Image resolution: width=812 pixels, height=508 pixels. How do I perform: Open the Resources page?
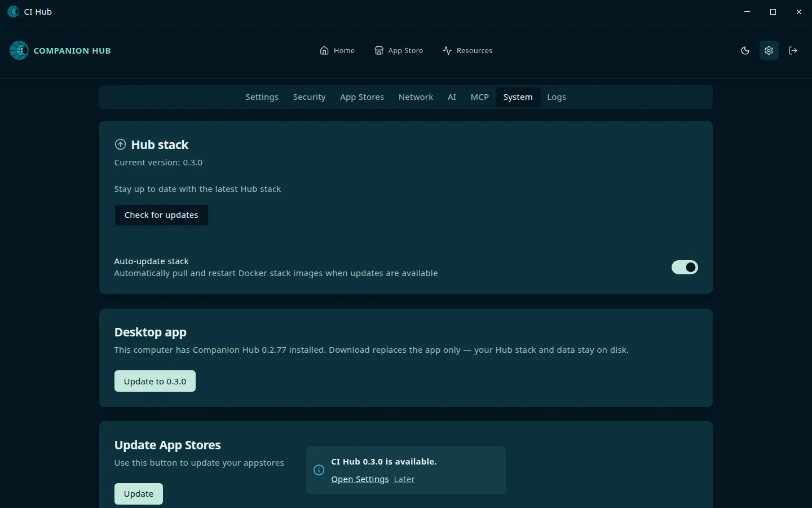coord(467,50)
